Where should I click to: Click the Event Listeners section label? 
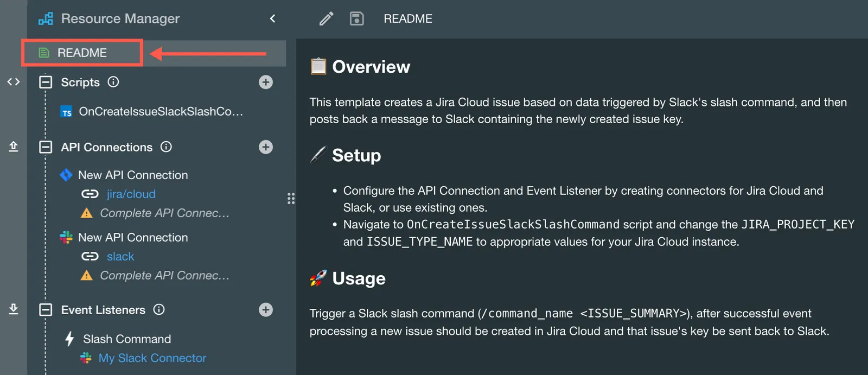(x=103, y=310)
